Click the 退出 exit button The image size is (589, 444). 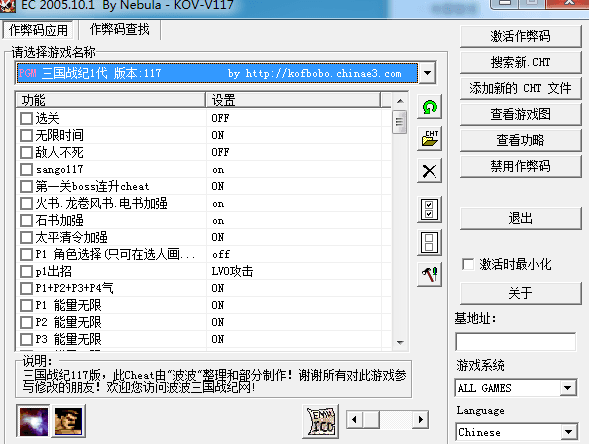pyautogui.click(x=520, y=218)
